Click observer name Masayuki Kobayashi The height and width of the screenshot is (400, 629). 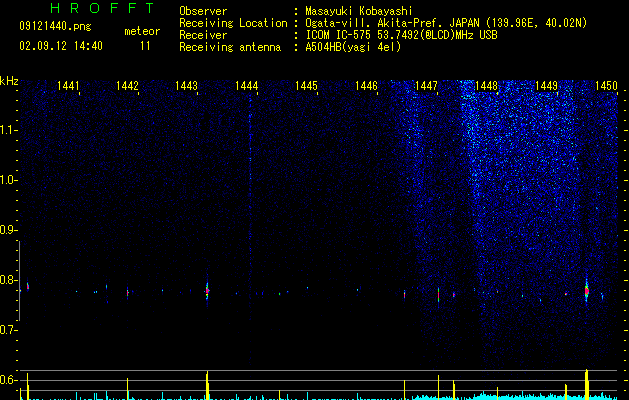click(x=359, y=11)
